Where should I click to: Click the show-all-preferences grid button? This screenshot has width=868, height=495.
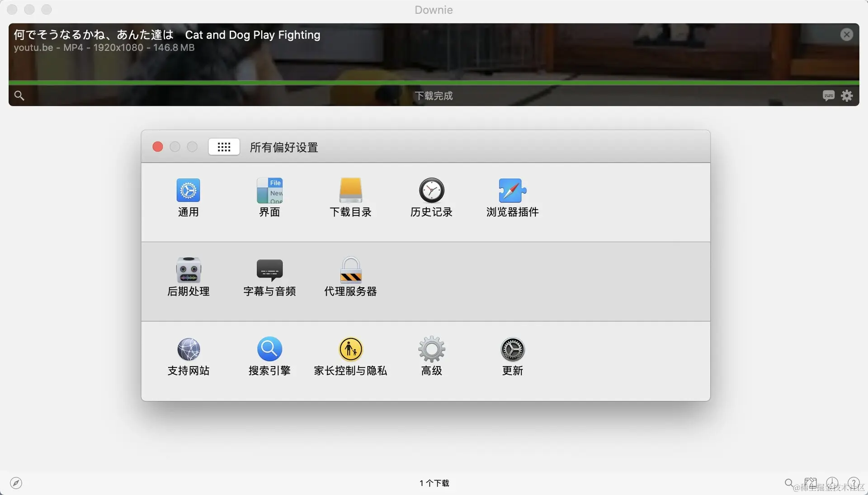pyautogui.click(x=224, y=147)
